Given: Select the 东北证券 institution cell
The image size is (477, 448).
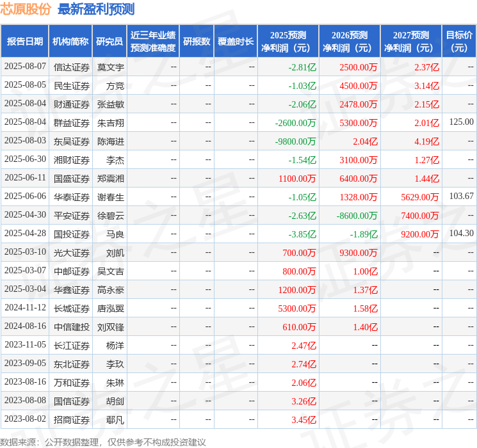Looking at the screenshot, I should pos(72,364).
